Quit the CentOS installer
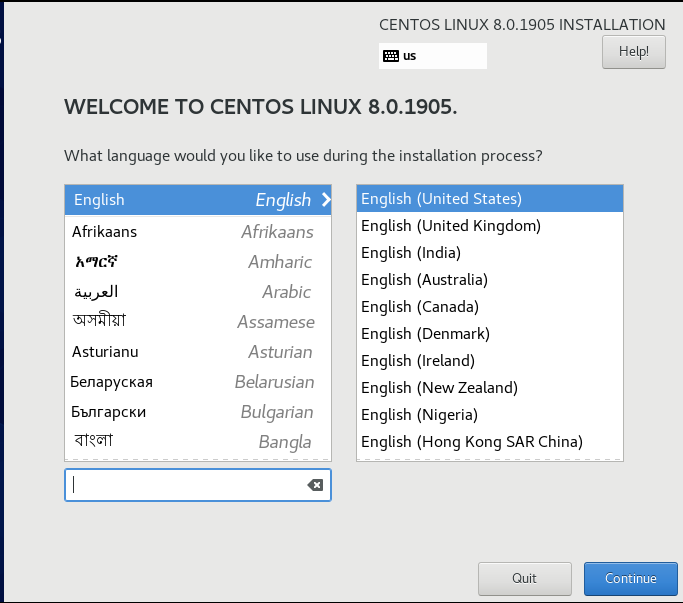 tap(524, 579)
